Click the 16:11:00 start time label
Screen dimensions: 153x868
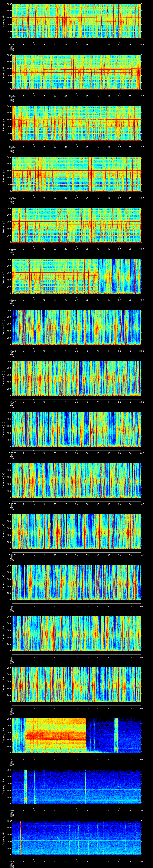12,555
